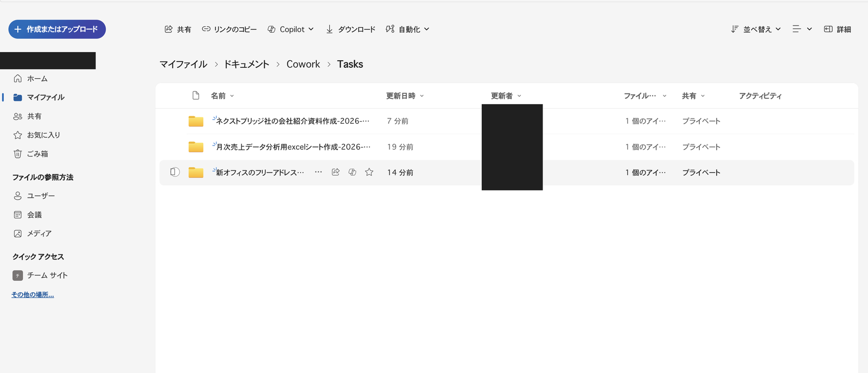This screenshot has width=868, height=373.
Task: Open 共有 in the left sidebar
Action: 28,116
